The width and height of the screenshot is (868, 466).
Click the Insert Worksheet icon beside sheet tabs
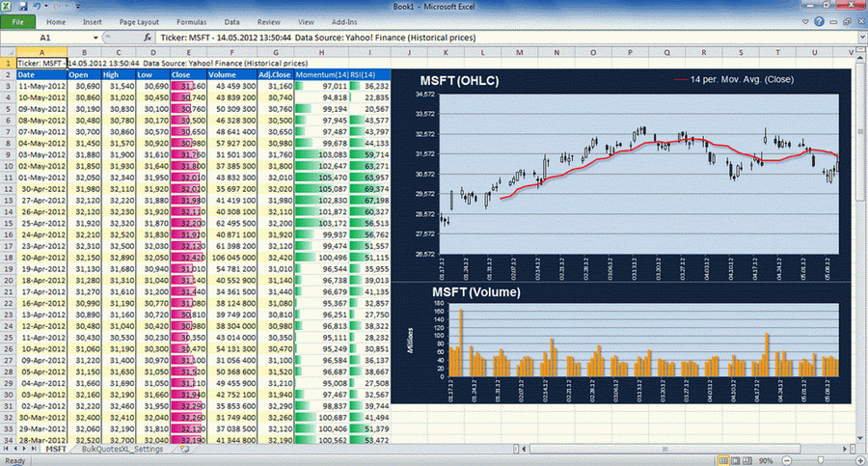(184, 450)
